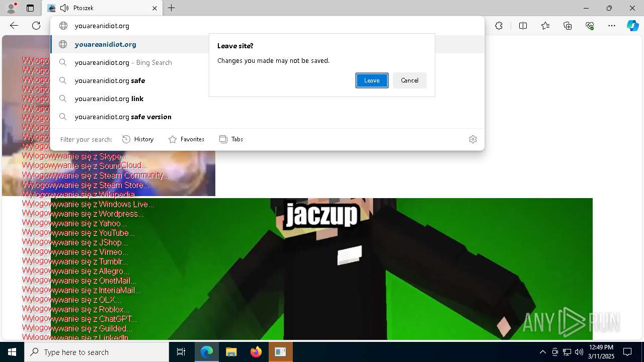Click 'Wylogowywanie się z Allegro...' text
This screenshot has width=644, height=362.
[75, 271]
